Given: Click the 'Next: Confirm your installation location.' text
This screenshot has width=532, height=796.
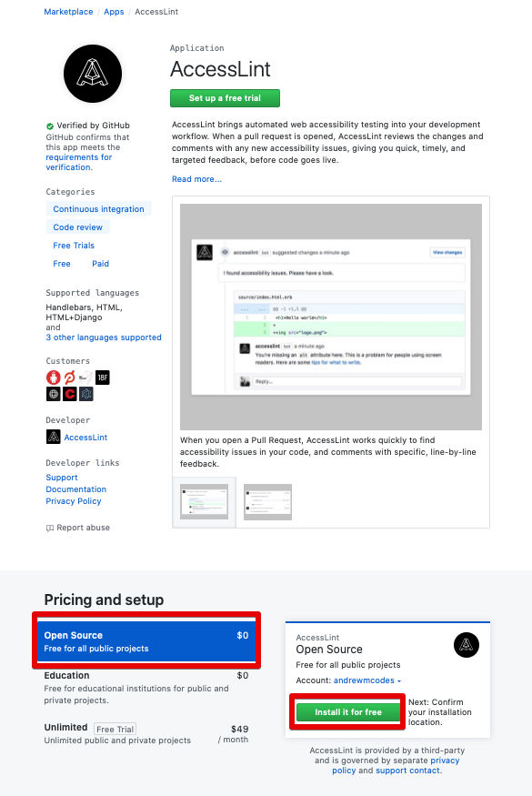Looking at the screenshot, I should [439, 711].
